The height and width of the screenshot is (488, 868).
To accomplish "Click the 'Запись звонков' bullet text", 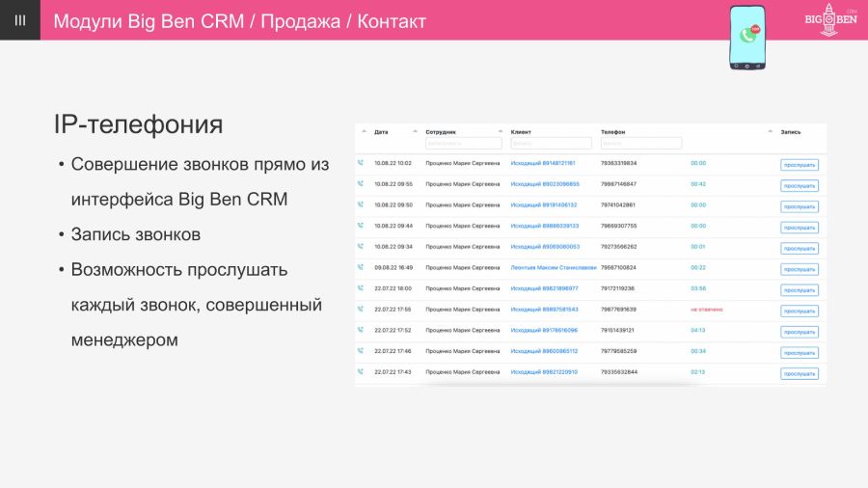I will [136, 234].
